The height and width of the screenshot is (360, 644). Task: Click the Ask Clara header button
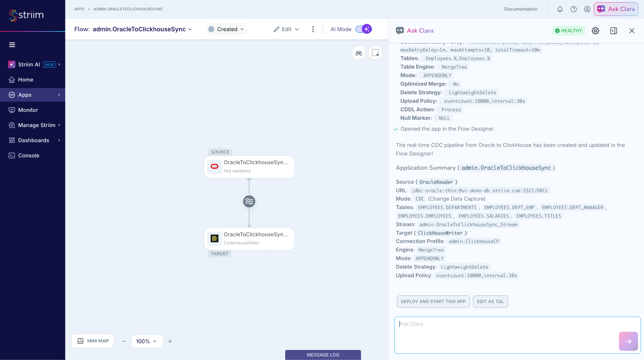coord(616,9)
